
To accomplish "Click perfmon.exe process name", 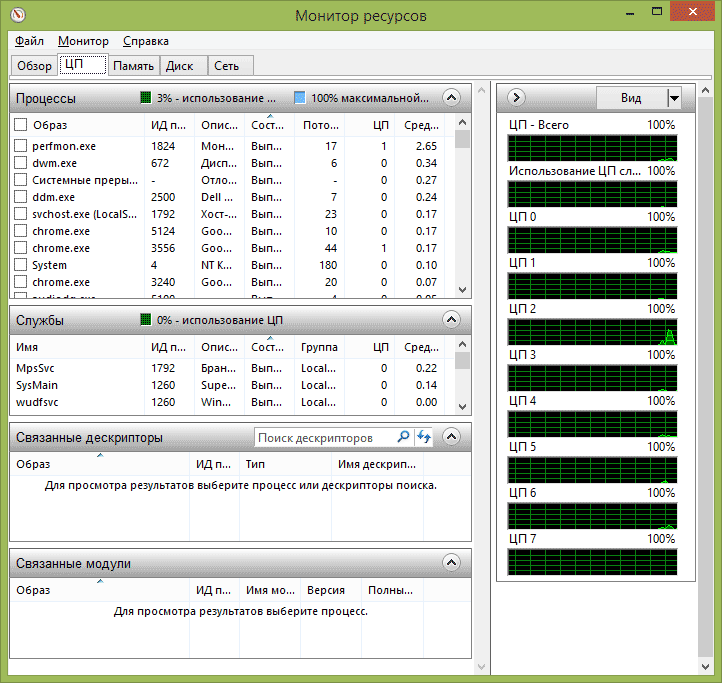I will [x=64, y=146].
